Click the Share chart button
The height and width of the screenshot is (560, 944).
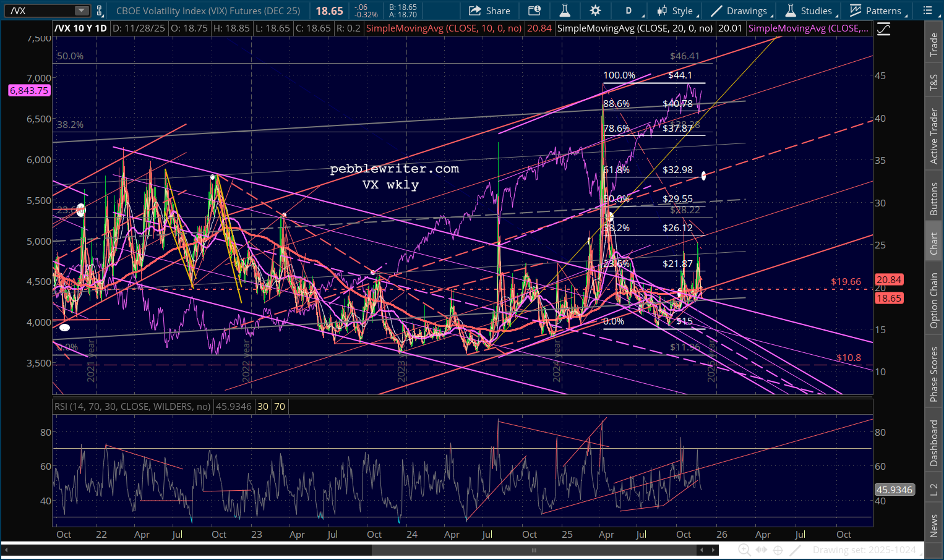click(489, 11)
